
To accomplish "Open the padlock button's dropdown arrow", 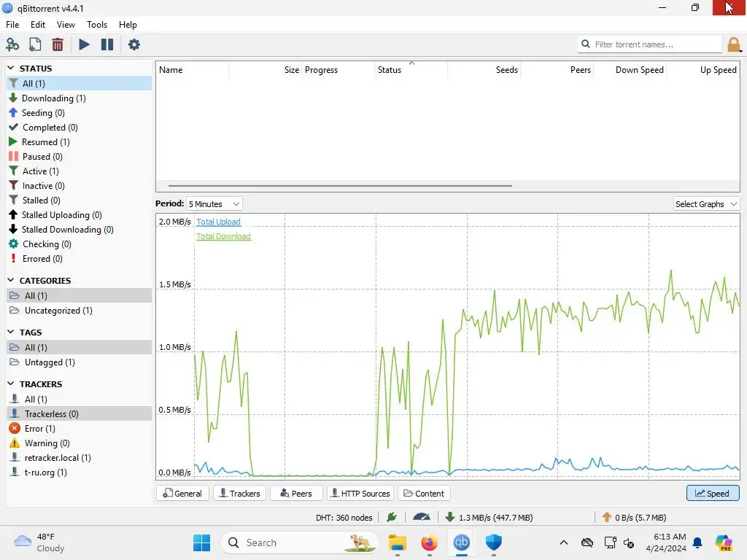I will click(741, 51).
